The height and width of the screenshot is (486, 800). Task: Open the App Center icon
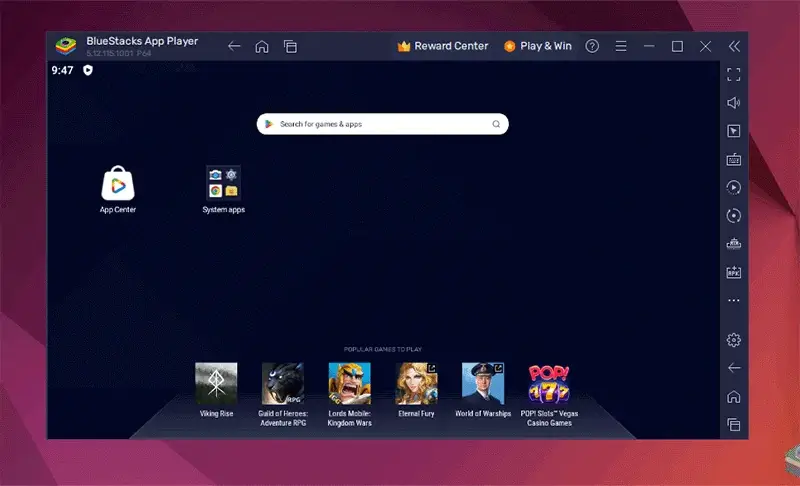(x=118, y=183)
